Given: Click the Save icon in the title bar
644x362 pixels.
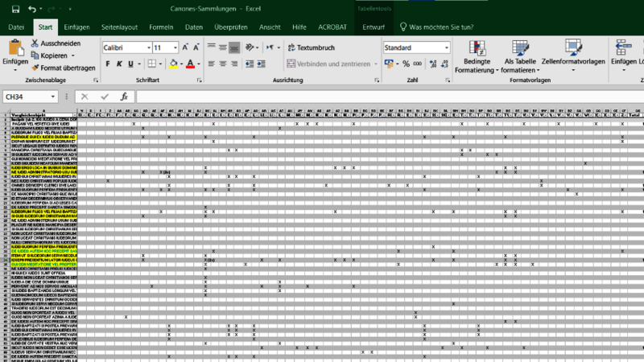Looking at the screenshot, I should click(15, 9).
